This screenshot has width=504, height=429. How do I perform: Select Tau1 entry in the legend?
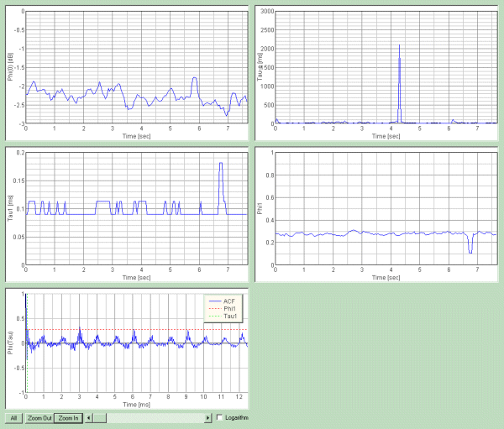tap(225, 316)
